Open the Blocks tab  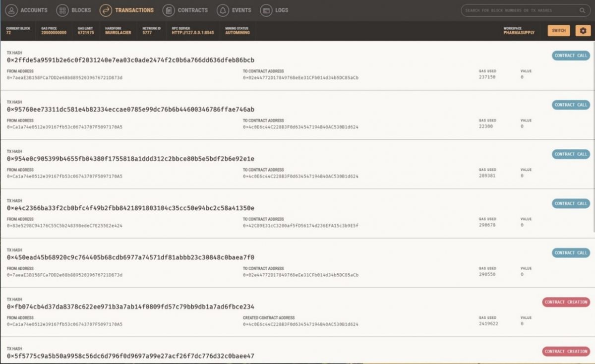click(81, 10)
